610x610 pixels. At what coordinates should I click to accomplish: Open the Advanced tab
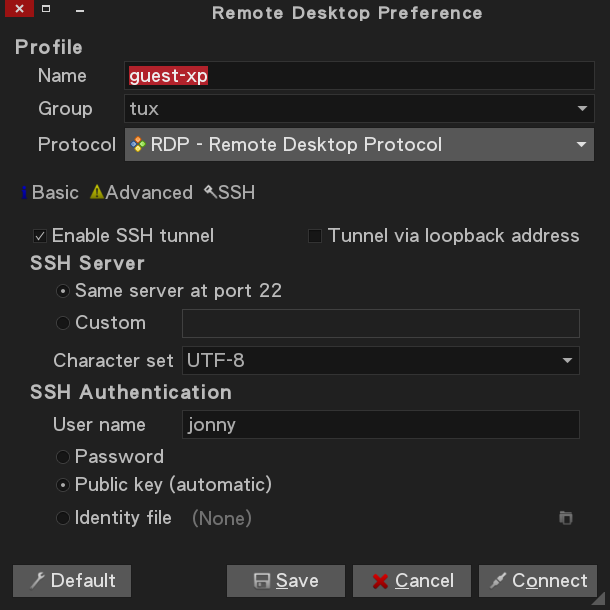pyautogui.click(x=141, y=193)
